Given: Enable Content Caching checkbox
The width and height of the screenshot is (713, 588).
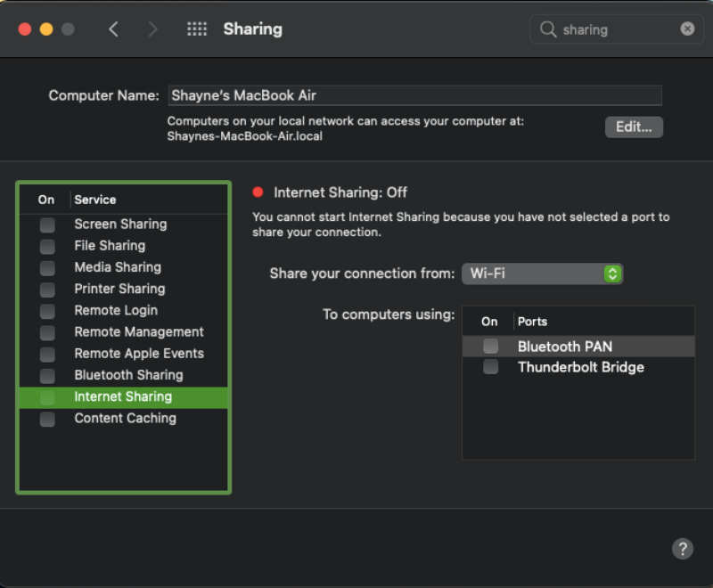Looking at the screenshot, I should point(45,419).
